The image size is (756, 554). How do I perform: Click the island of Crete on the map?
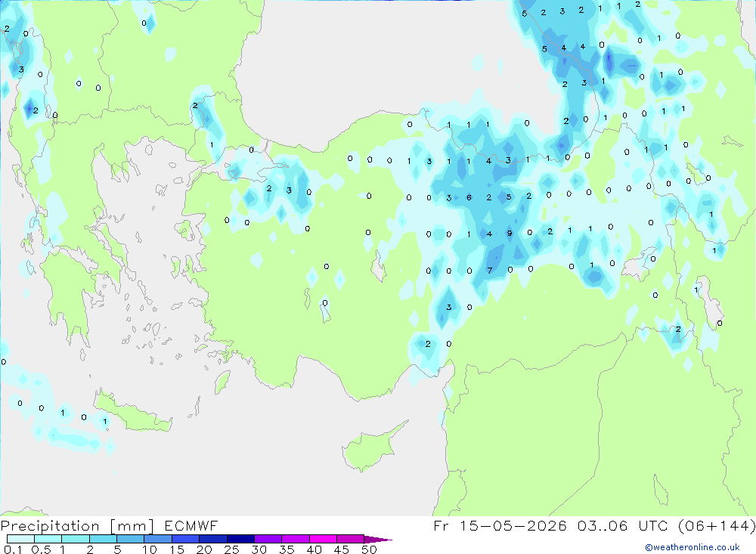pos(132,415)
